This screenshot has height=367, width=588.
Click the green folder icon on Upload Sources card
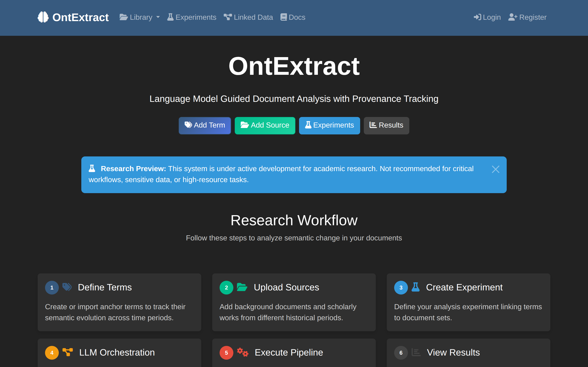242,287
